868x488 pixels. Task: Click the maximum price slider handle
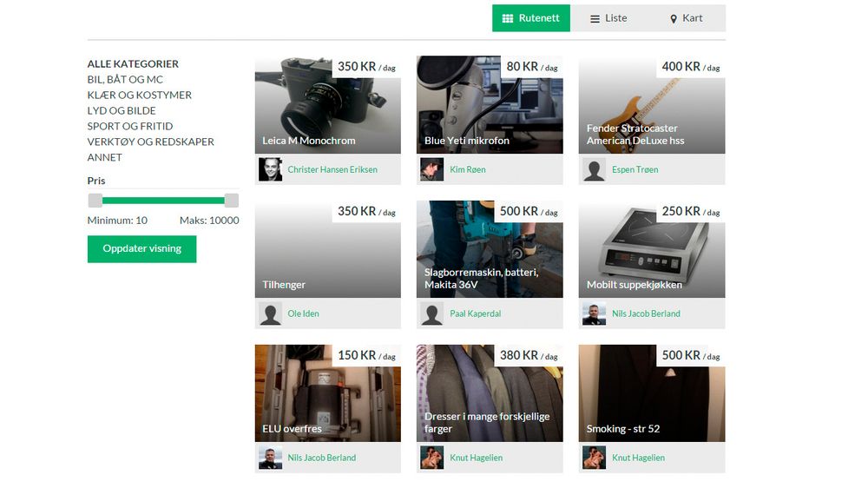click(x=232, y=201)
